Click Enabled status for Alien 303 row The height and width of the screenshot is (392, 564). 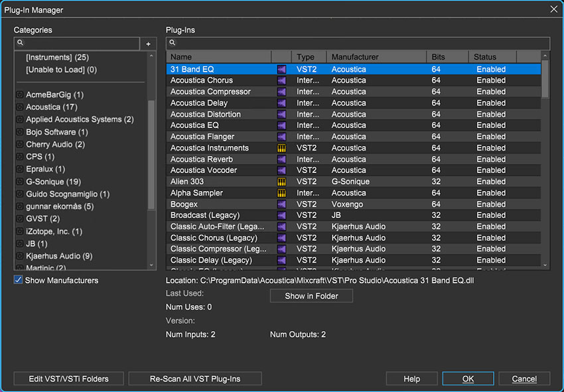coord(491,182)
